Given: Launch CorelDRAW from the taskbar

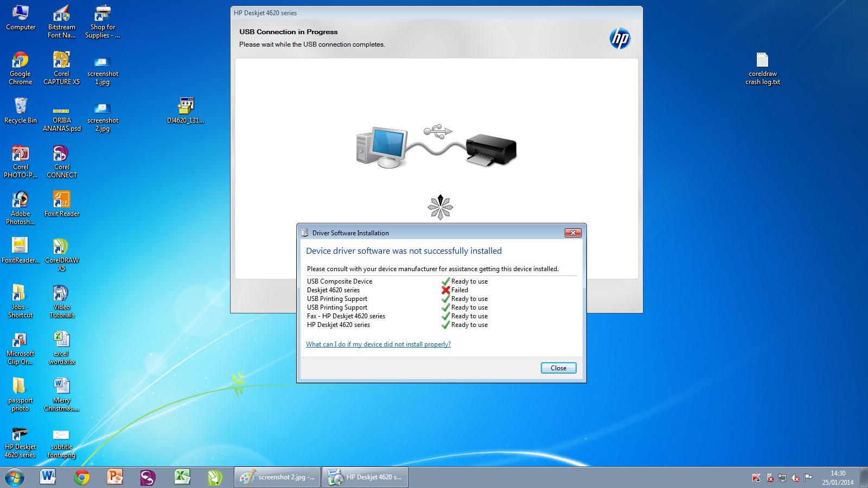Looking at the screenshot, I should (215, 477).
